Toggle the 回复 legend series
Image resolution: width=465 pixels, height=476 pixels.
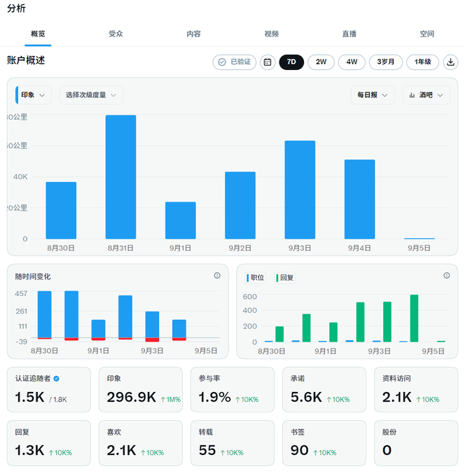[285, 278]
